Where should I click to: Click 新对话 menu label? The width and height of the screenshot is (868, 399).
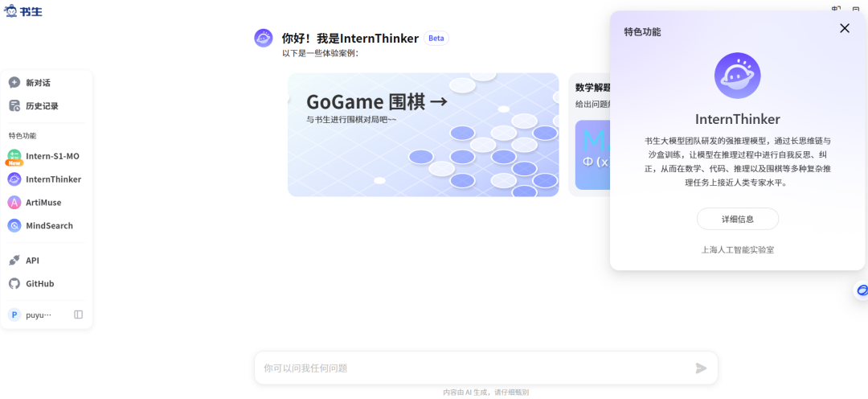click(39, 83)
